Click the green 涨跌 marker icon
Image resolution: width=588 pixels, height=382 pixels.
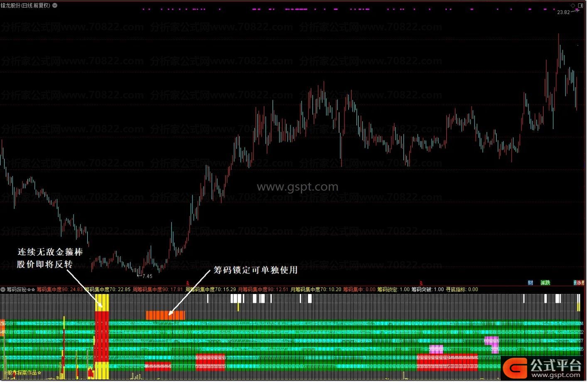(x=545, y=283)
